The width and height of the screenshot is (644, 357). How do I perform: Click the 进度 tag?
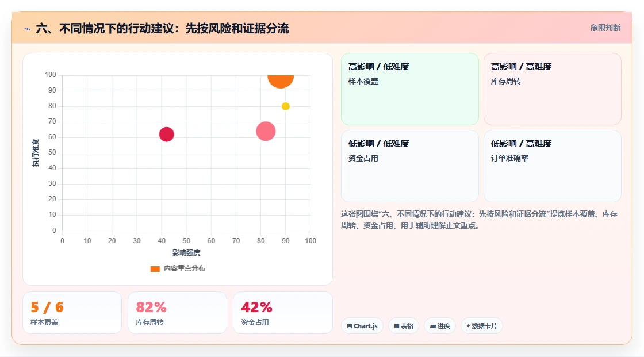[x=440, y=326]
